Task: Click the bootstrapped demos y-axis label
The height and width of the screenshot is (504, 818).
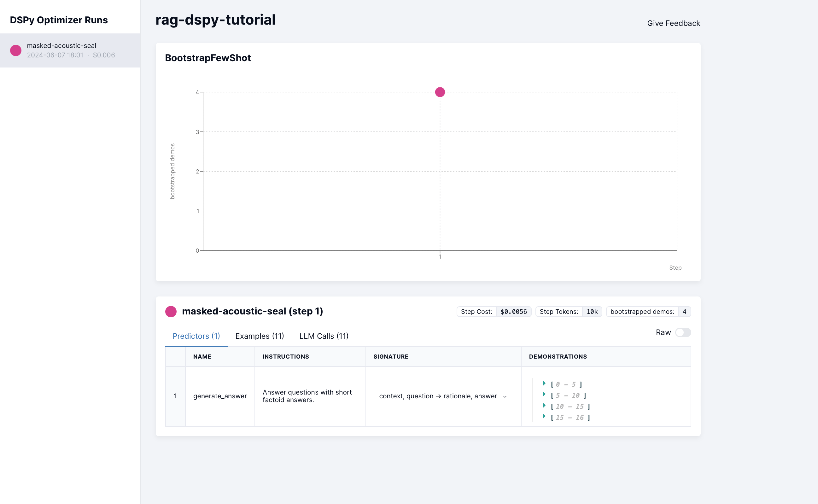Action: (x=172, y=171)
